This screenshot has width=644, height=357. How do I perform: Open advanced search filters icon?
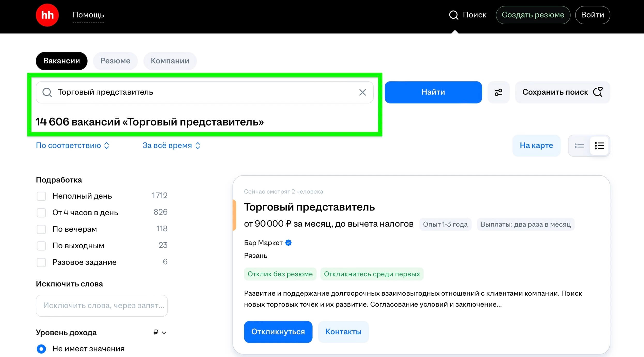498,92
